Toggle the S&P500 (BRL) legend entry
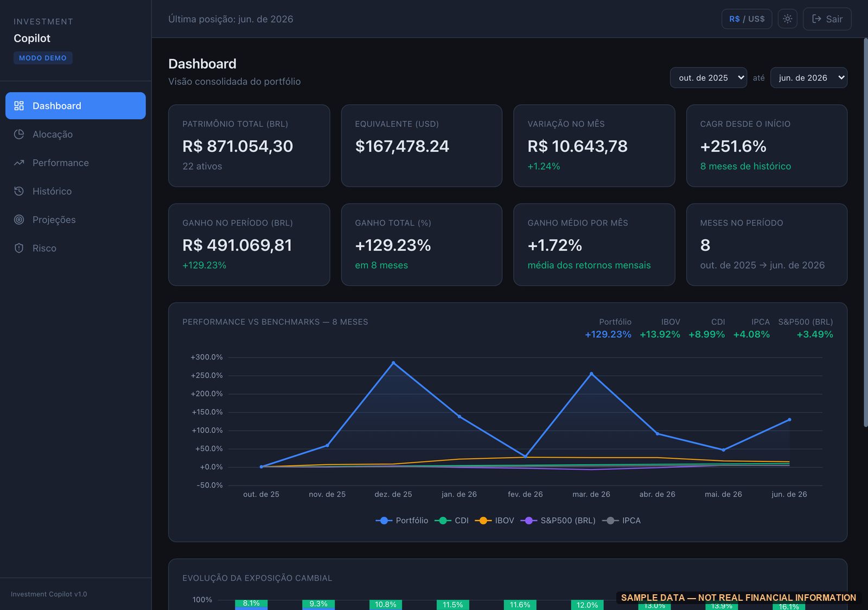 click(x=558, y=521)
